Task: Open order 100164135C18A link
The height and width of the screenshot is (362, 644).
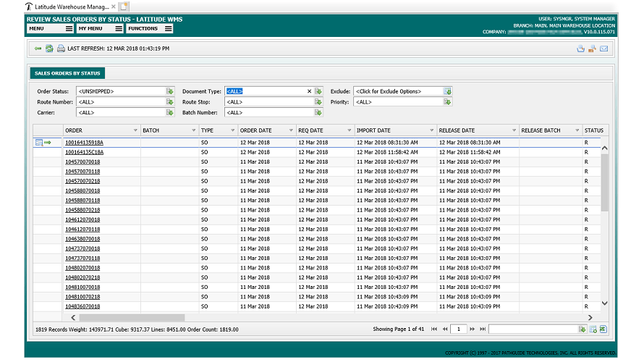Action: 84,152
